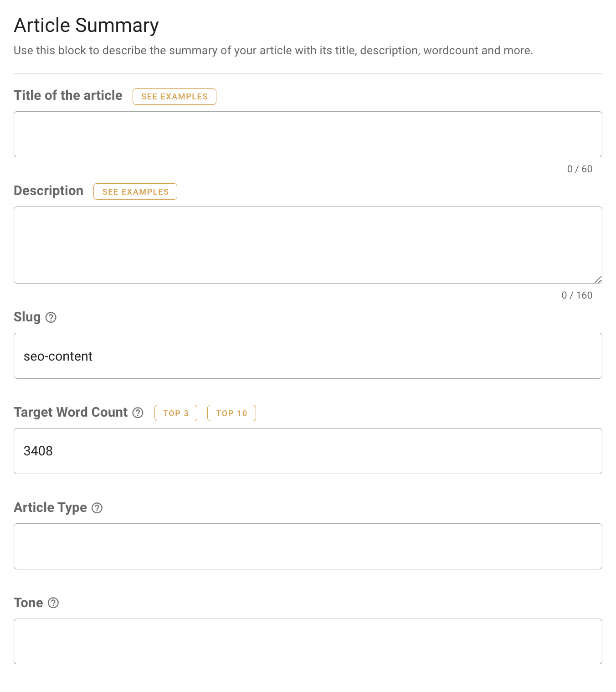Click the 0/60 character counter

(x=580, y=169)
